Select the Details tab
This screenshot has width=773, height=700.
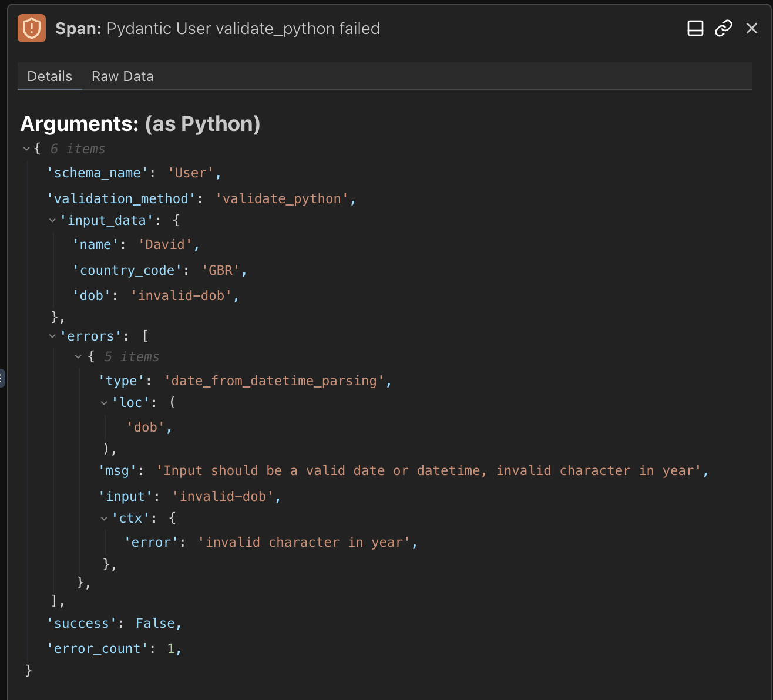[49, 76]
